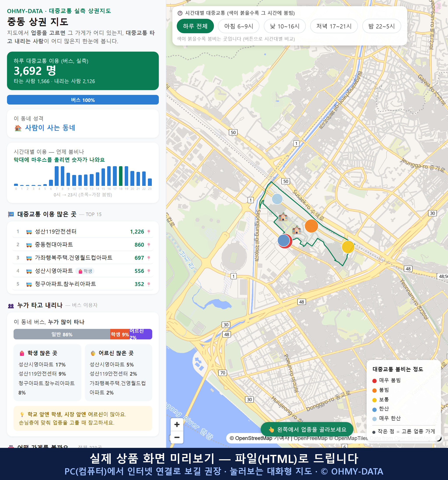The image size is (448, 480).
Task: Select the 아침 6~9시 time filter
Action: pyautogui.click(x=239, y=26)
